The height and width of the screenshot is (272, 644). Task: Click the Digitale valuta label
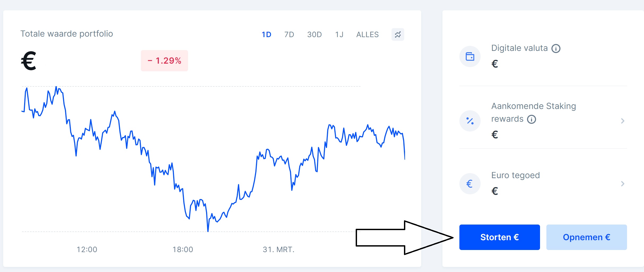519,48
